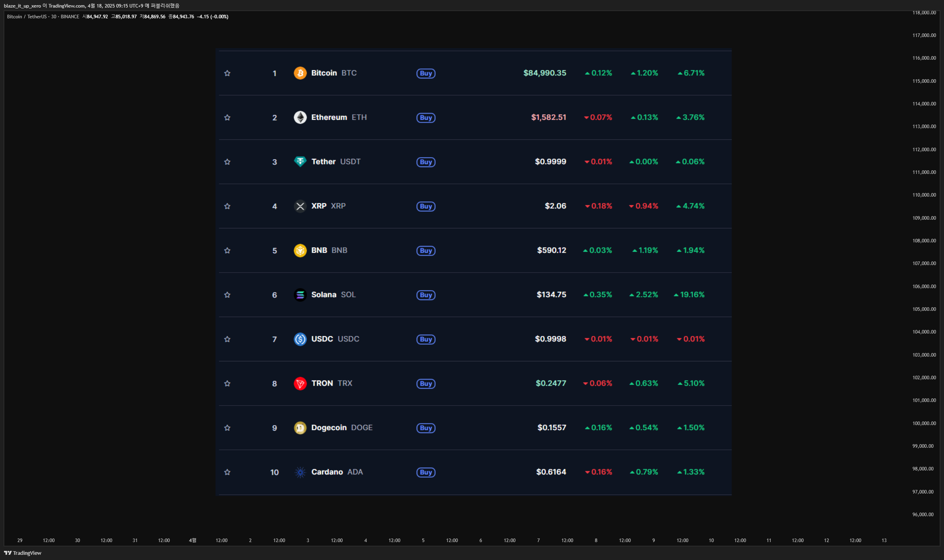This screenshot has width=944, height=560.
Task: Click the TradingView logo at bottom left
Action: click(23, 553)
